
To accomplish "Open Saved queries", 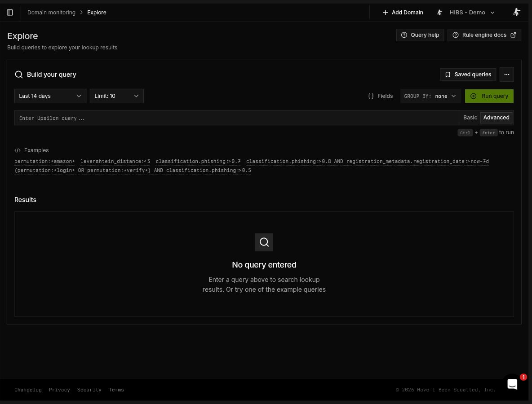I will tap(468, 75).
